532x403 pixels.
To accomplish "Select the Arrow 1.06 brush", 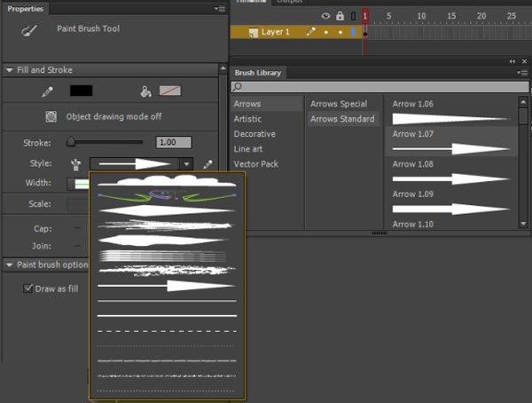I will [451, 112].
